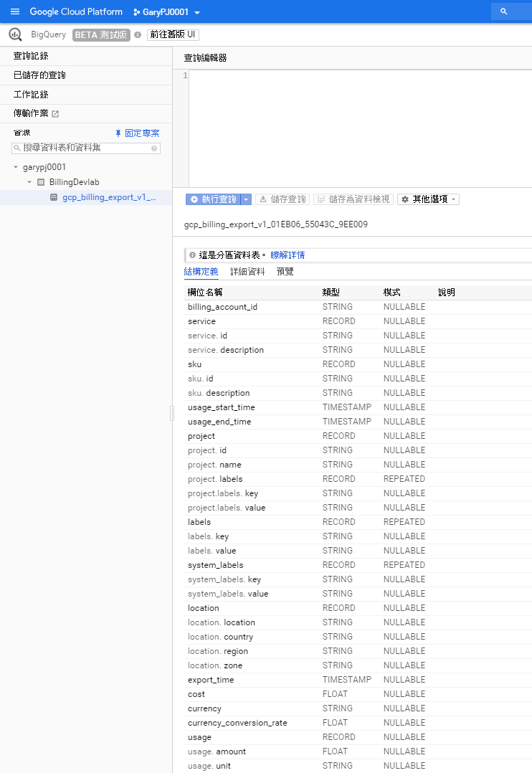Click the external link icon next to 傳輸作業
532x773 pixels.
[55, 114]
